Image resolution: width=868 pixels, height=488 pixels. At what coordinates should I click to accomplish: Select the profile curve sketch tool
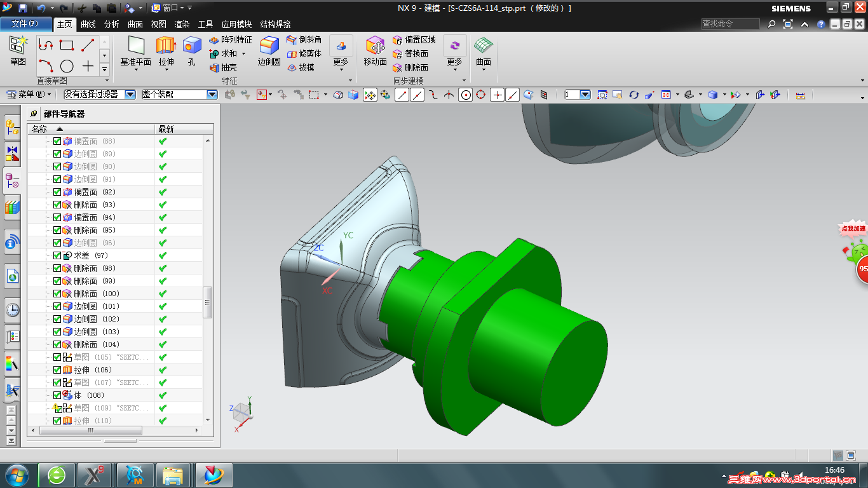45,45
